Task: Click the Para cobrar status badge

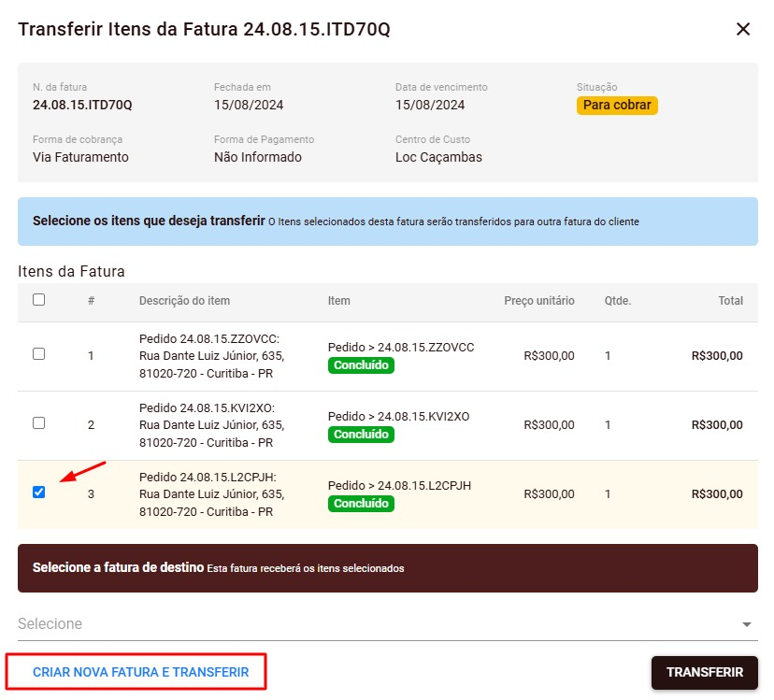Action: tap(617, 106)
